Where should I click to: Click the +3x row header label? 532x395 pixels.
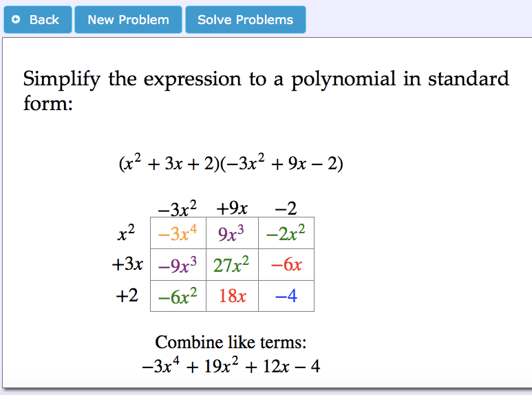pos(127,264)
